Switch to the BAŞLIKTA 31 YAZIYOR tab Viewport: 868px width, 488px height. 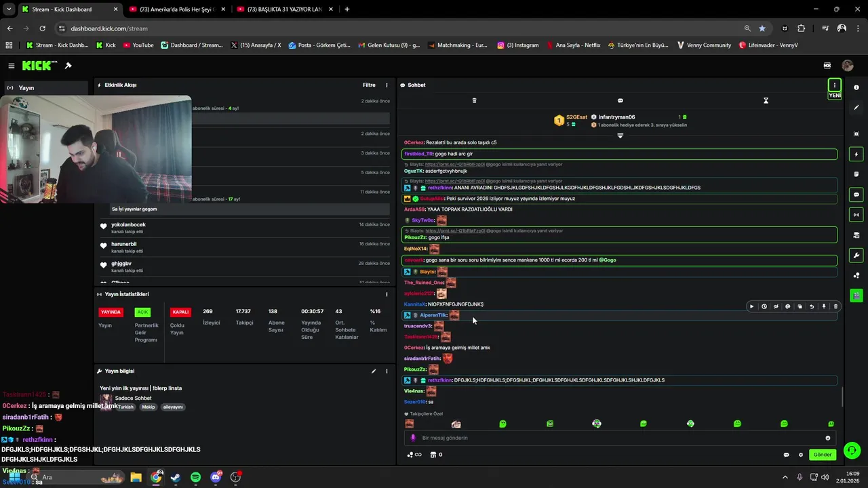(284, 9)
